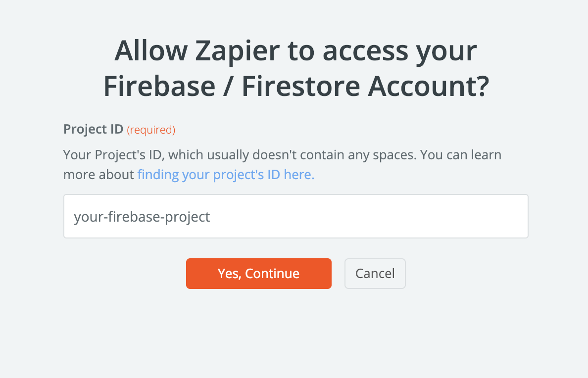The image size is (588, 378).
Task: Click the Firebase / Firestore Account? heading line
Action: (295, 87)
